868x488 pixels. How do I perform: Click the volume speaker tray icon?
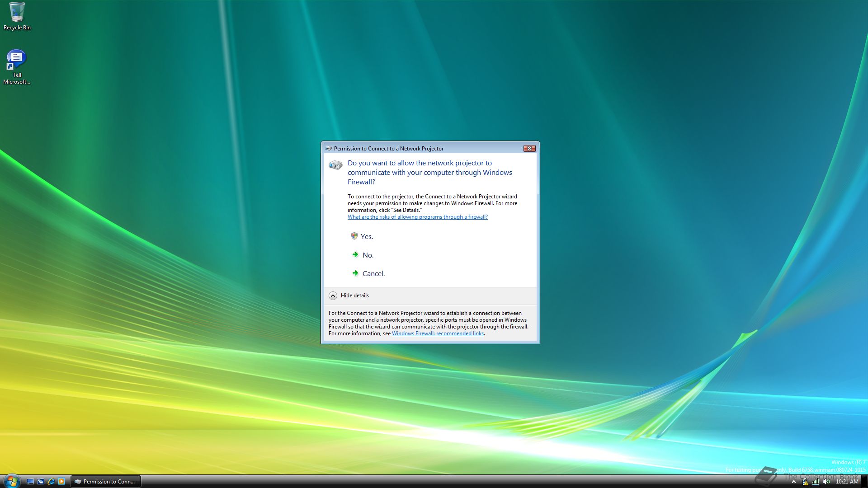(826, 482)
